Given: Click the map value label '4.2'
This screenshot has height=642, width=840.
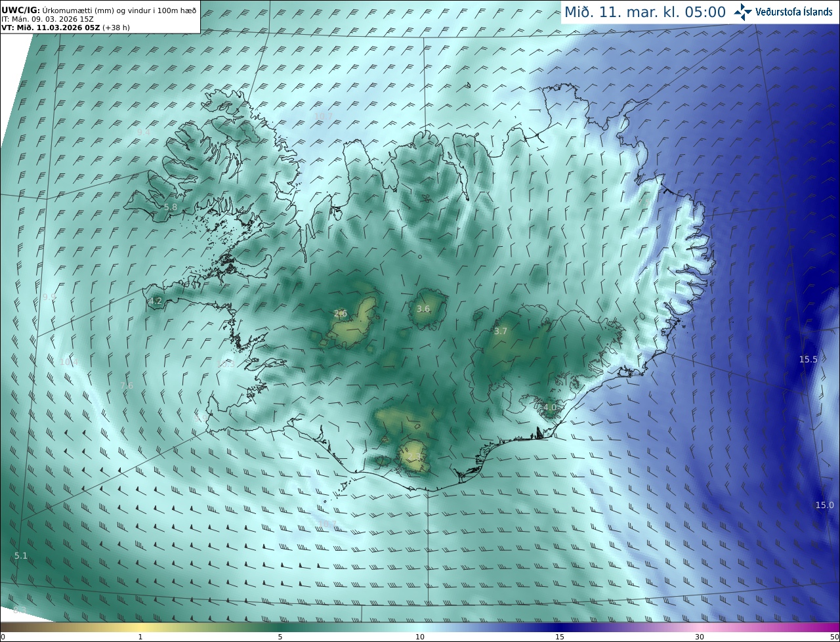Looking at the screenshot, I should coord(156,301).
